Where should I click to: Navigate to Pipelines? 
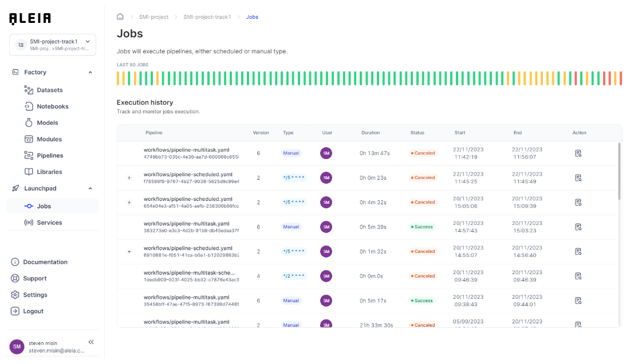pos(50,156)
